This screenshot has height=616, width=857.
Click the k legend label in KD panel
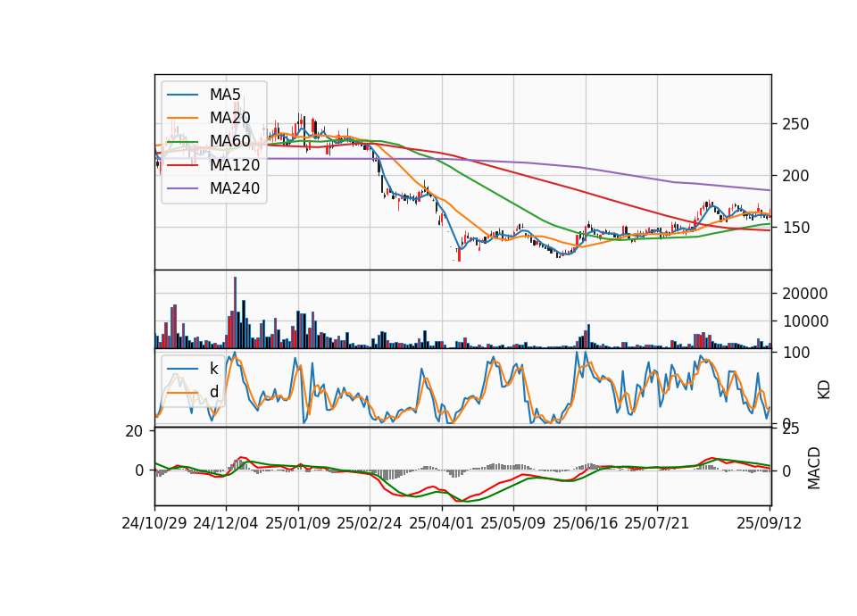[213, 369]
